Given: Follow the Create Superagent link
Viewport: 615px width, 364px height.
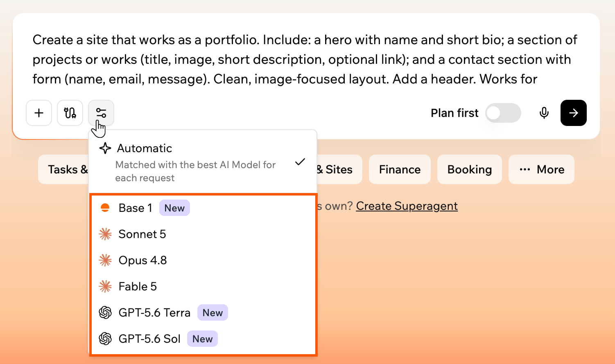Looking at the screenshot, I should pyautogui.click(x=407, y=206).
